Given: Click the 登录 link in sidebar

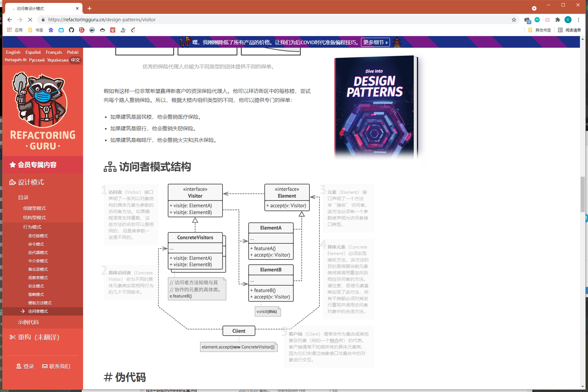Looking at the screenshot, I should (25, 366).
